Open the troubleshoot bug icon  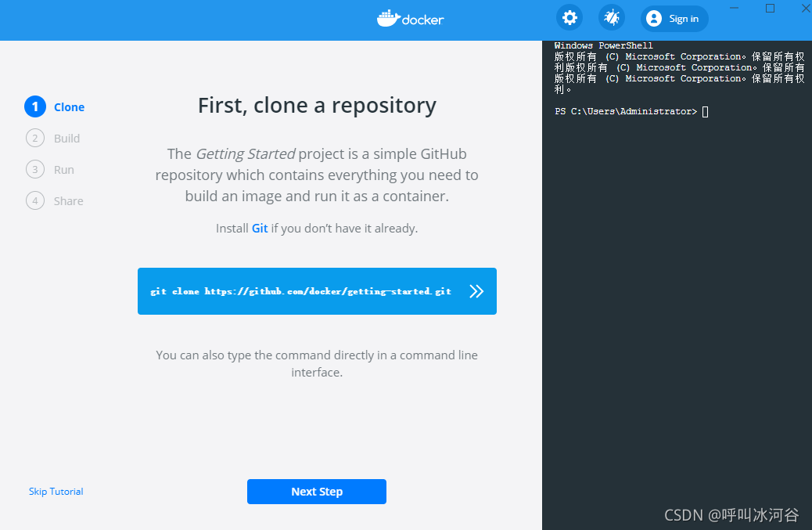point(612,18)
